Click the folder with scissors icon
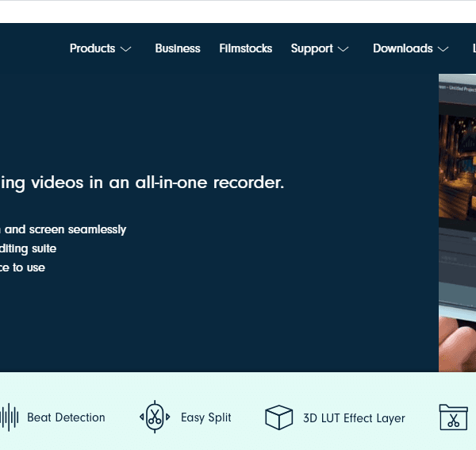 (x=454, y=417)
